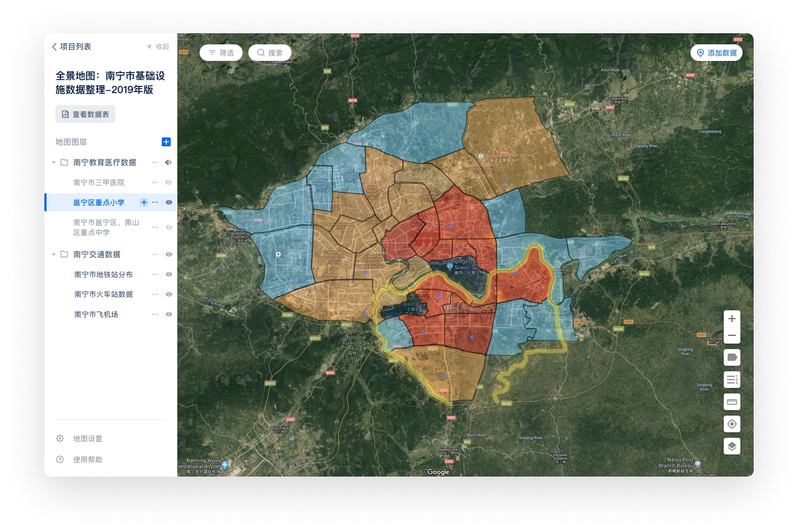Open 地图设置 map settings
Image resolution: width=798 pixels, height=532 pixels.
(x=87, y=438)
